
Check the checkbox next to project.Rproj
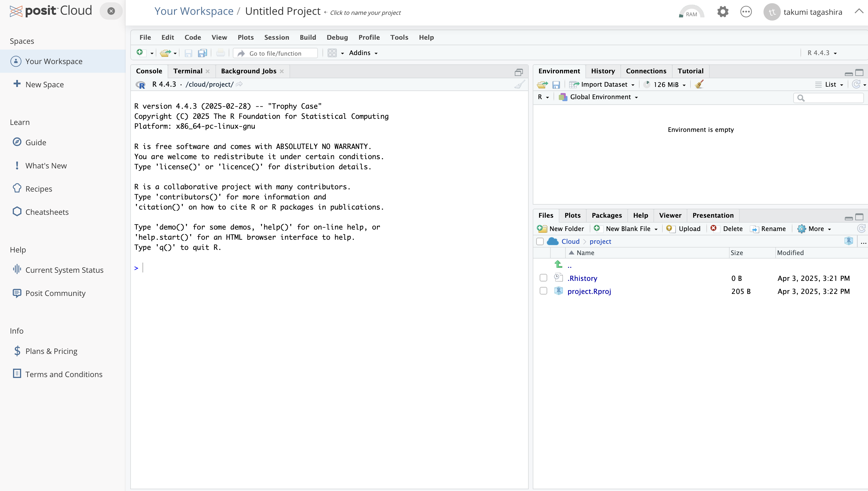(x=543, y=291)
